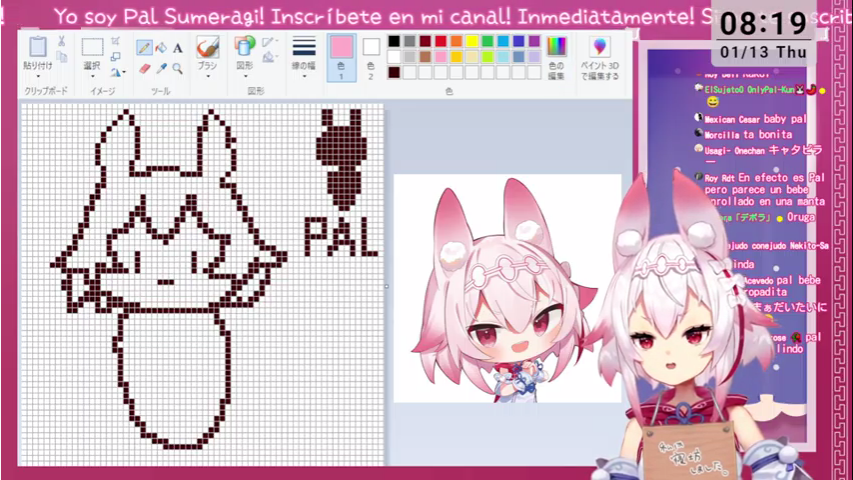Pick the light turquoise palette swatch
The width and height of the screenshot is (853, 480).
coord(503,57)
